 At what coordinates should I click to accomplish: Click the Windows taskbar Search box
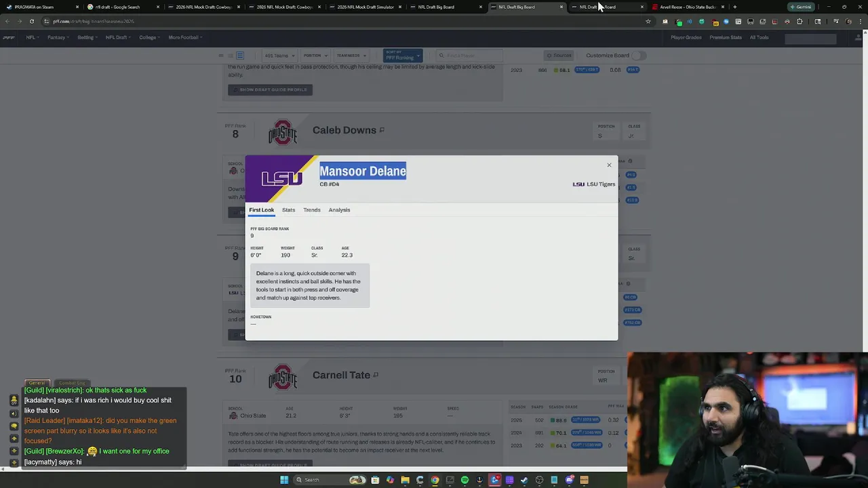[x=330, y=480]
